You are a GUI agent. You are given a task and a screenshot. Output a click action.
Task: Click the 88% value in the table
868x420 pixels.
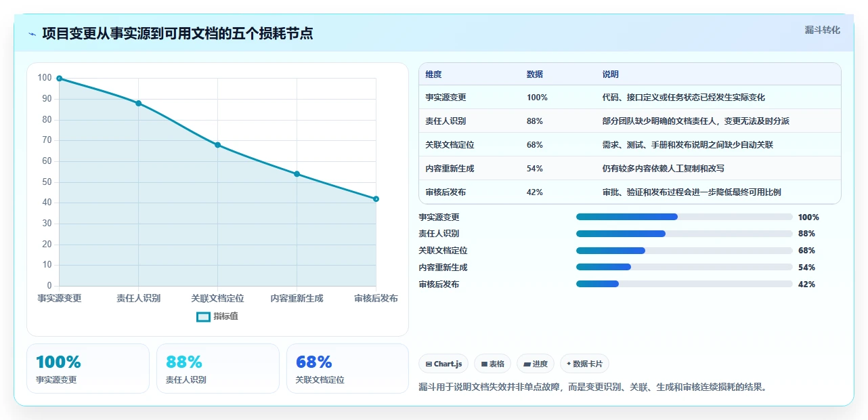[x=535, y=121]
